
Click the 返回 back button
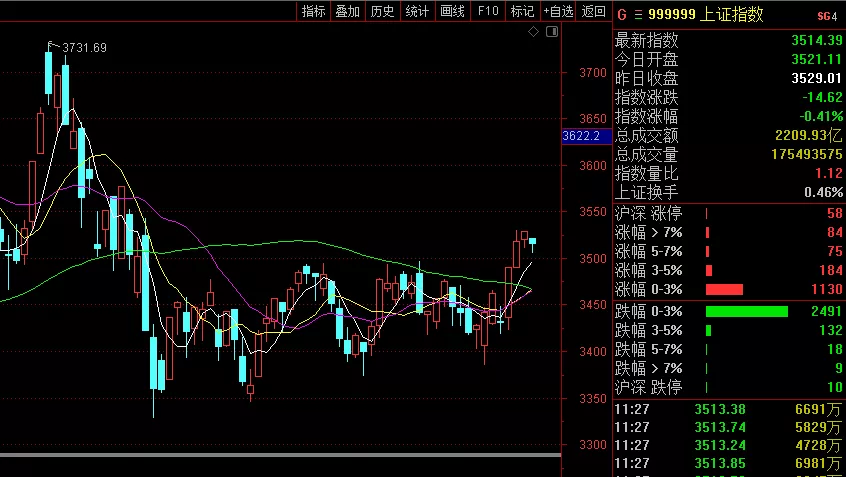[593, 11]
